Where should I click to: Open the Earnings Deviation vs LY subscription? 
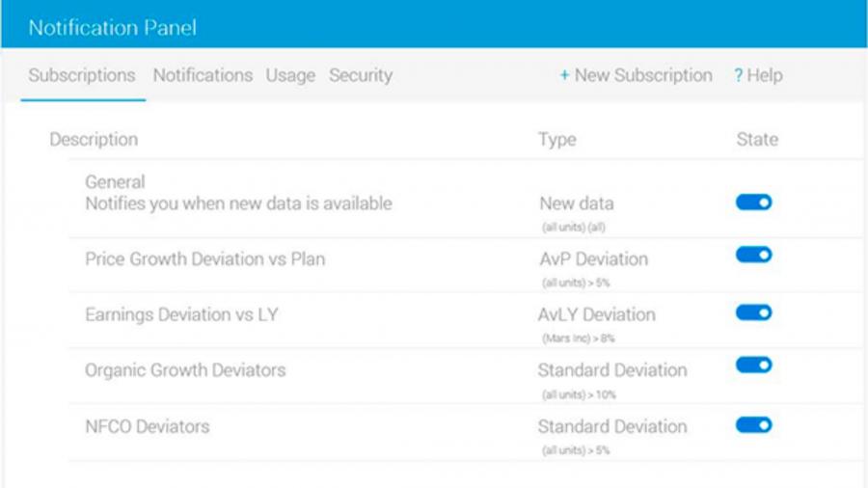[465, 321]
